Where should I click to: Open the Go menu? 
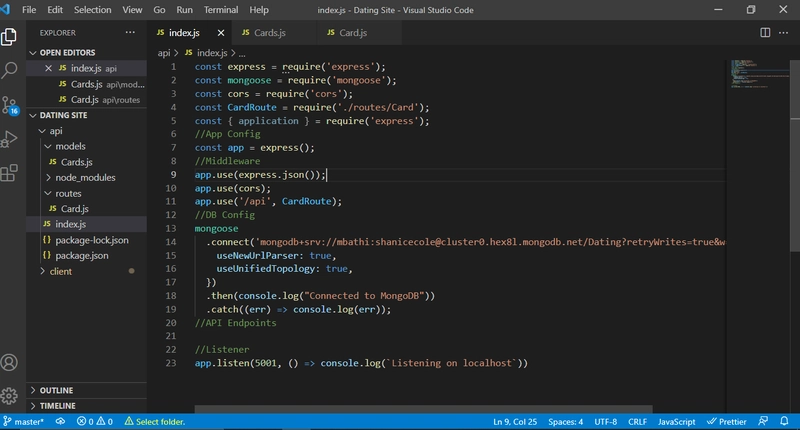tap(159, 10)
